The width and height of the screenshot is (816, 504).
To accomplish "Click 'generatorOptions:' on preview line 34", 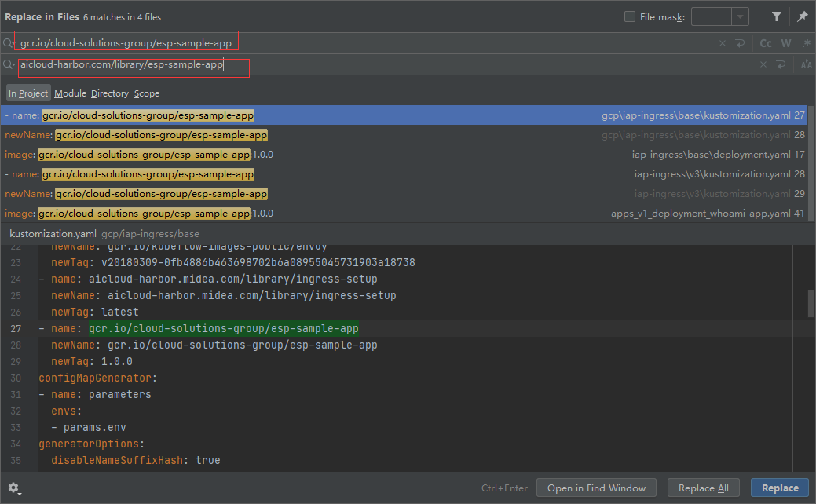I will pos(92,444).
